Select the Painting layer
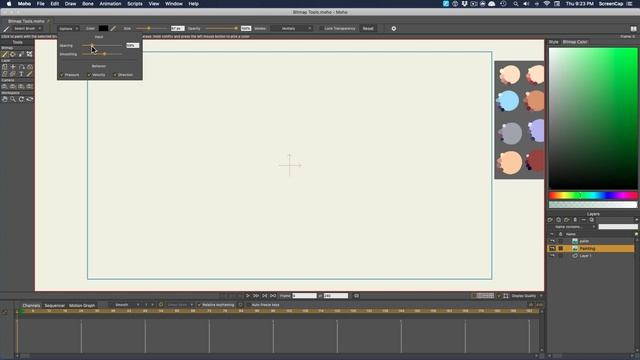The width and height of the screenshot is (640, 360). click(591, 248)
